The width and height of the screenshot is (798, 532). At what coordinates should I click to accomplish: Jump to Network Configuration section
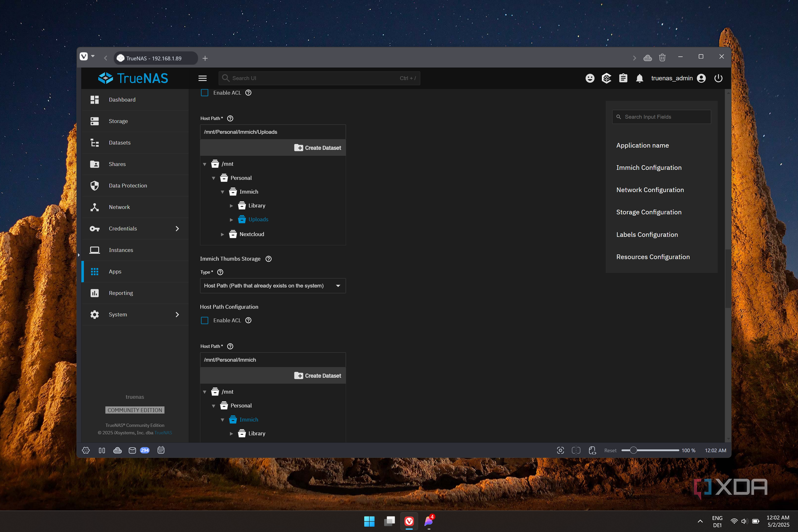click(650, 190)
